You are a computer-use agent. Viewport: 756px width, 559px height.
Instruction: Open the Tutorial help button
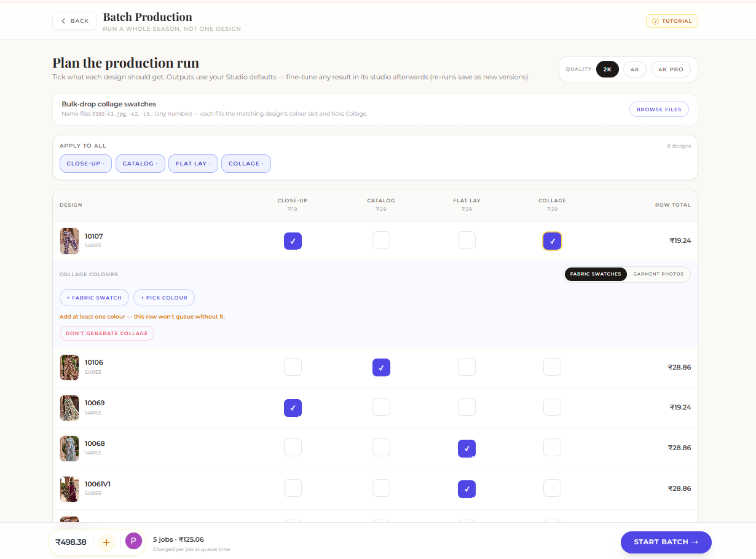(x=672, y=21)
